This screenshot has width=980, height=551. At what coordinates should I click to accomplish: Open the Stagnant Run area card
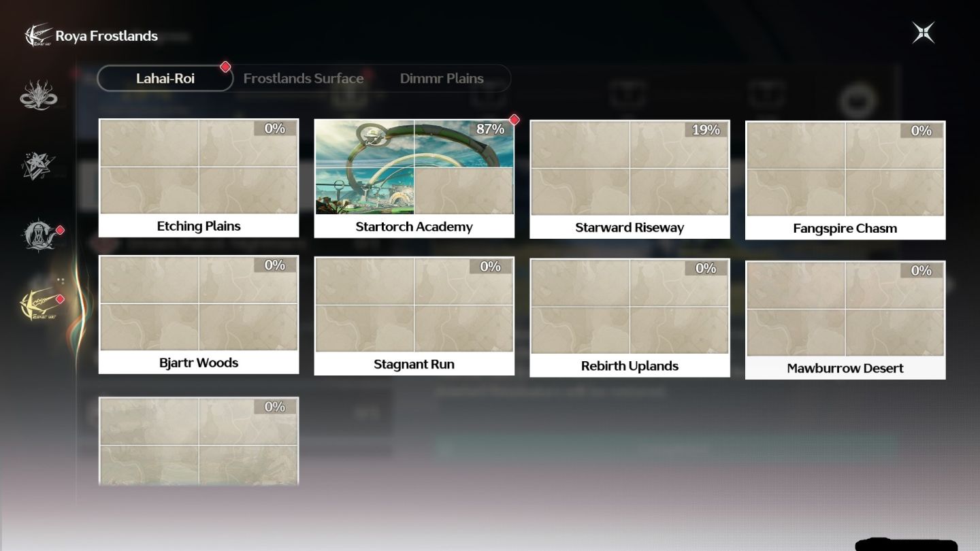click(x=414, y=316)
